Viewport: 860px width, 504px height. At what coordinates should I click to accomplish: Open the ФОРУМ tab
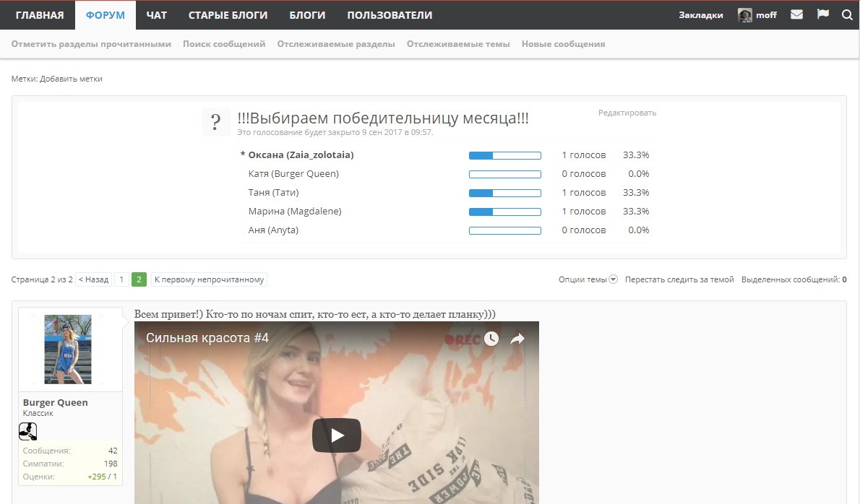click(105, 15)
